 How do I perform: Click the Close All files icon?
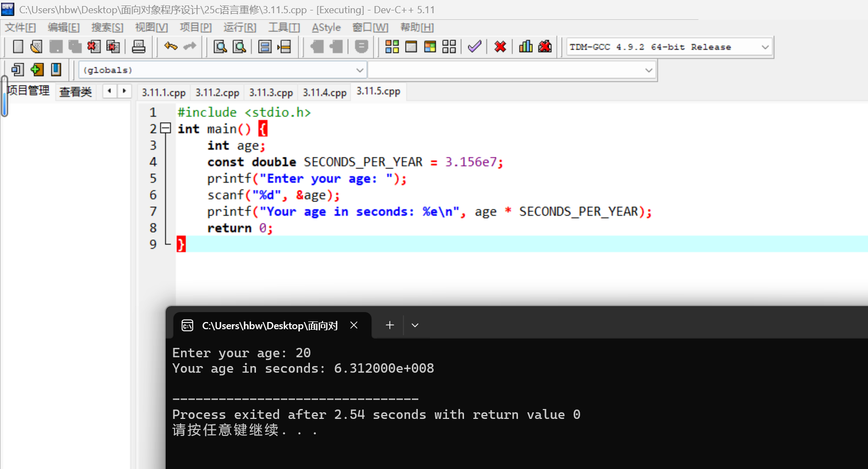[x=113, y=47]
